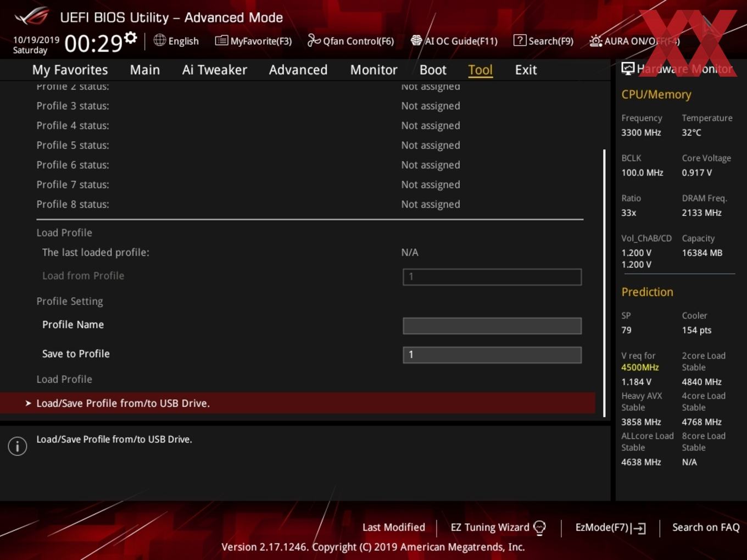
Task: Switch to My Favorites tab
Action: click(x=70, y=70)
